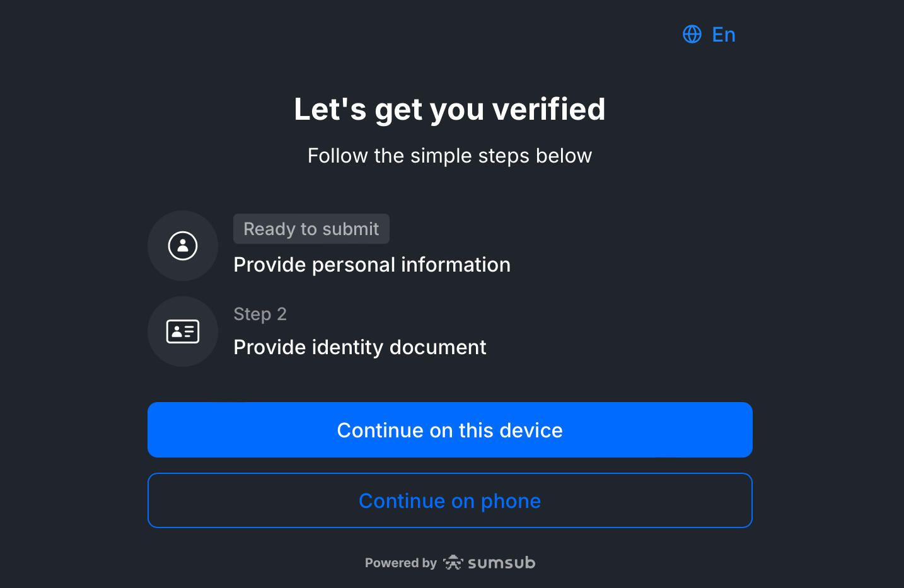The image size is (904, 588).
Task: Click the globe language icon
Action: pos(692,34)
